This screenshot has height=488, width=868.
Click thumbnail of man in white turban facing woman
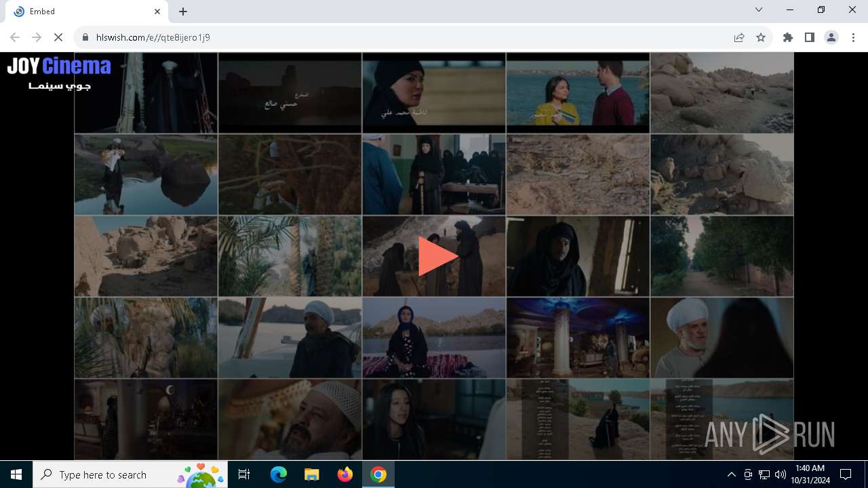[722, 338]
